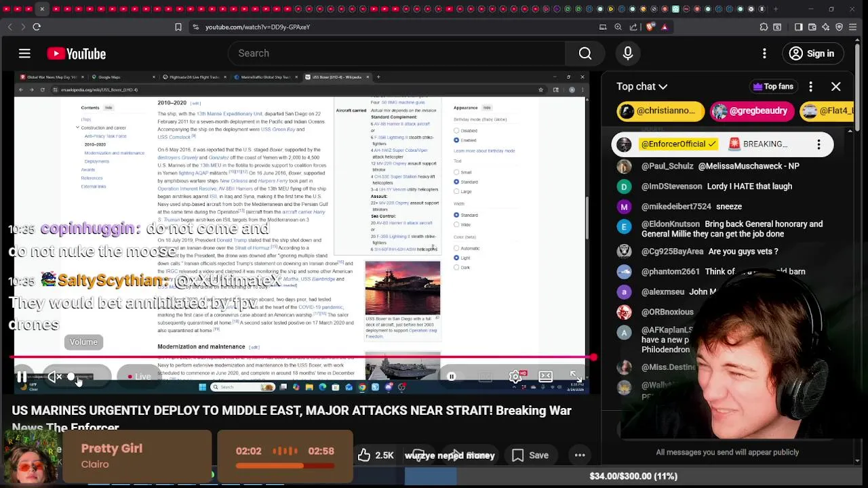Go to the YouTube home logo

coord(76,54)
